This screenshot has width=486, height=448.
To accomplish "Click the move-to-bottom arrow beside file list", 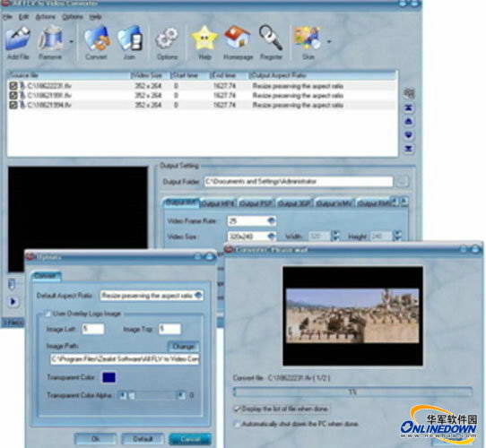I will tap(409, 149).
